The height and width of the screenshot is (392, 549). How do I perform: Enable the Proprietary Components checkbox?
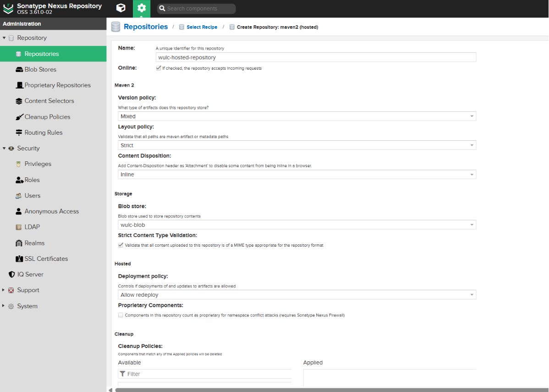pyautogui.click(x=121, y=315)
